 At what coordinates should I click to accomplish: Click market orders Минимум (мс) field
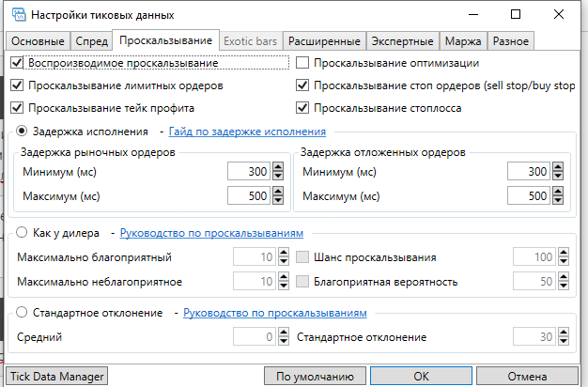point(249,171)
